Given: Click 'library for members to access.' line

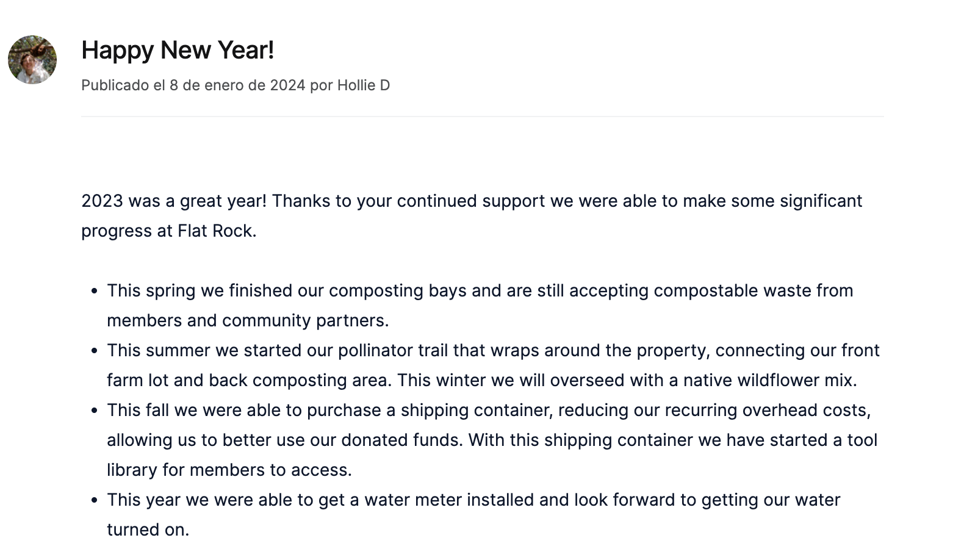Looking at the screenshot, I should point(229,470).
